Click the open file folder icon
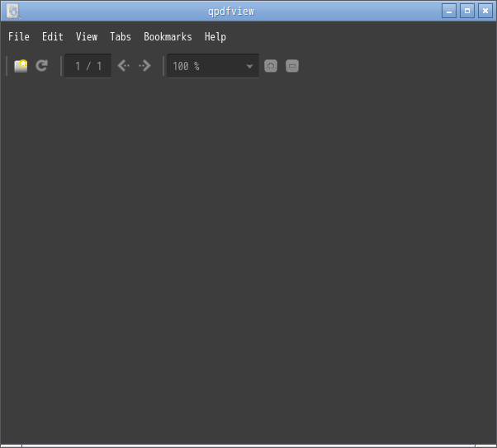 click(x=21, y=66)
